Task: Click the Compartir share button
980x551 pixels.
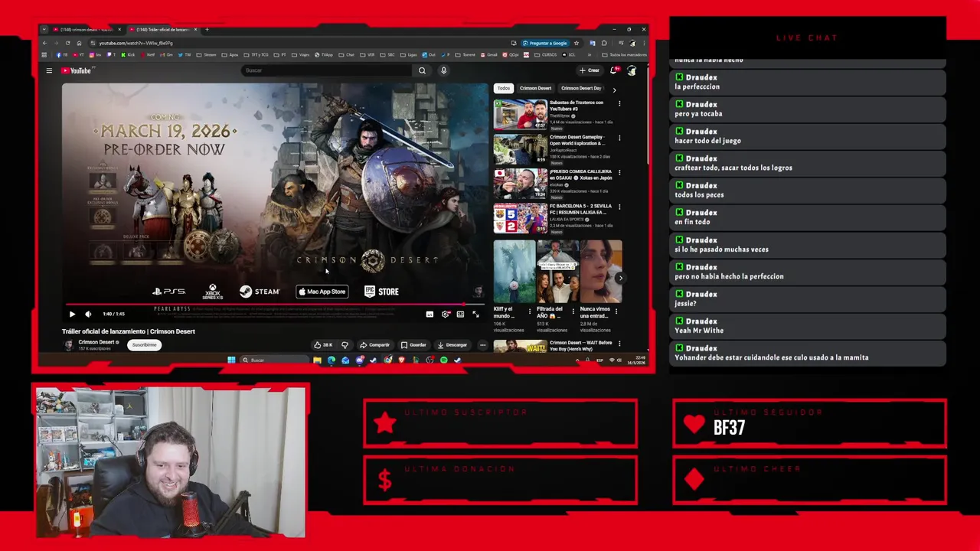Action: (374, 345)
